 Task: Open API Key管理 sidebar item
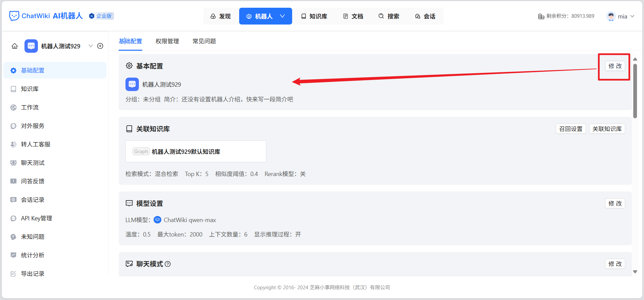coord(55,218)
